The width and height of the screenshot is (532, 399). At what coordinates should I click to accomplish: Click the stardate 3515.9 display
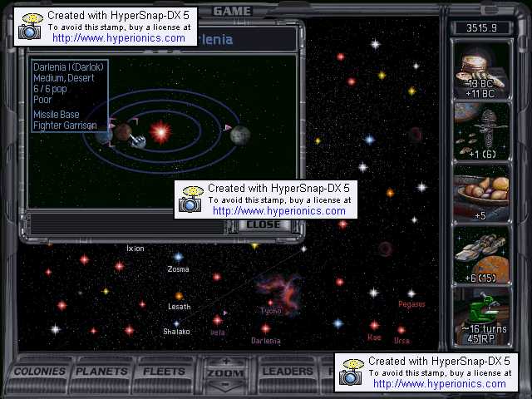tap(481, 27)
